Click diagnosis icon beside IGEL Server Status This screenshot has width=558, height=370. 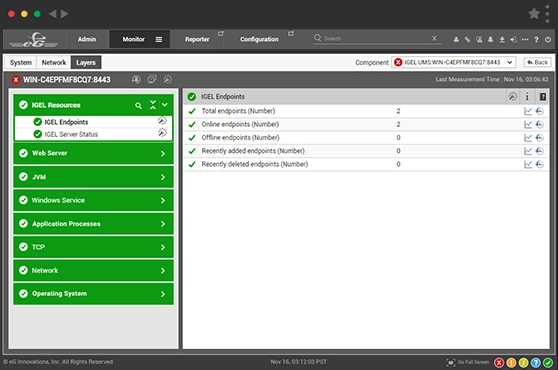[162, 133]
